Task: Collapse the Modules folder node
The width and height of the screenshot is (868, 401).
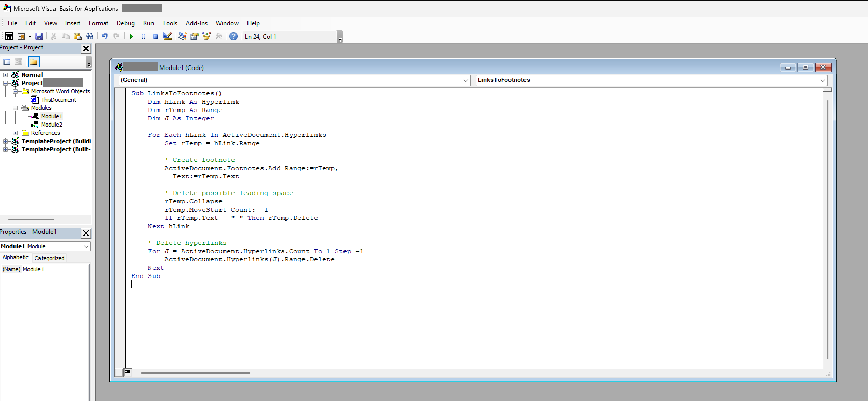Action: pyautogui.click(x=16, y=108)
